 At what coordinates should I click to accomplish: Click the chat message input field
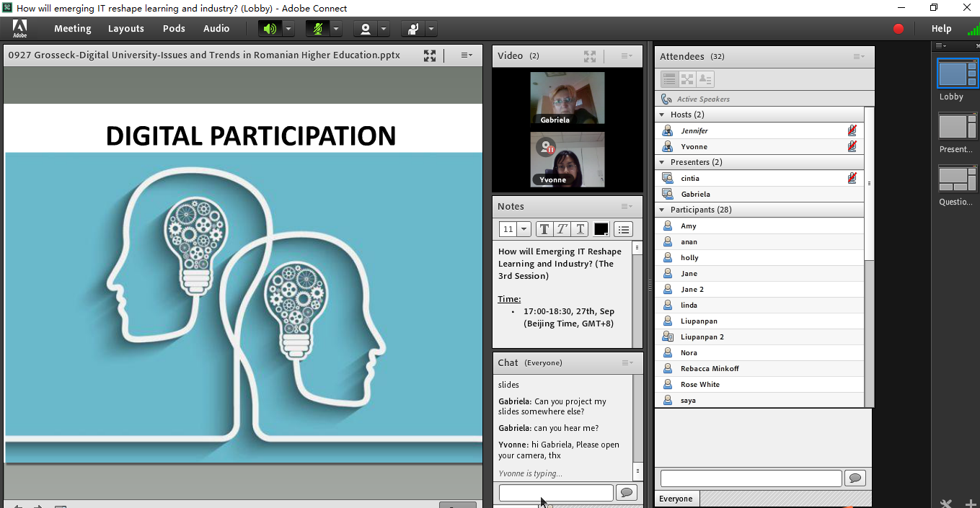click(x=555, y=493)
